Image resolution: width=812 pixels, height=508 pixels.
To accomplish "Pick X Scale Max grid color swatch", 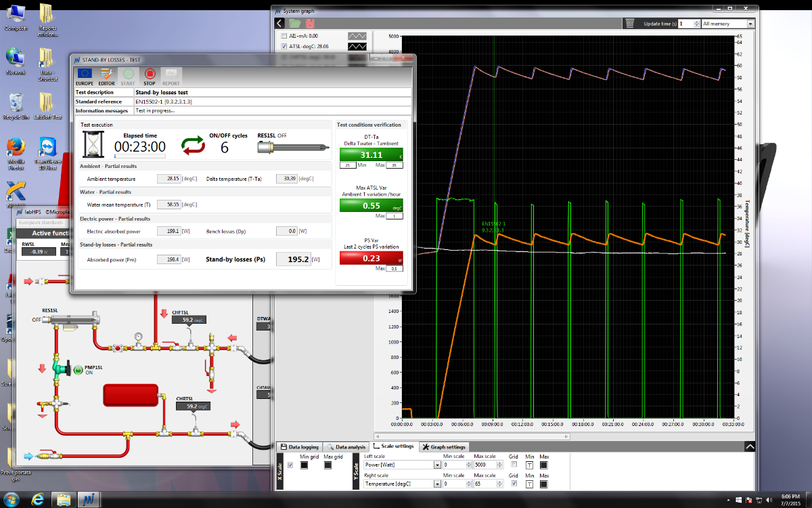I will (328, 465).
